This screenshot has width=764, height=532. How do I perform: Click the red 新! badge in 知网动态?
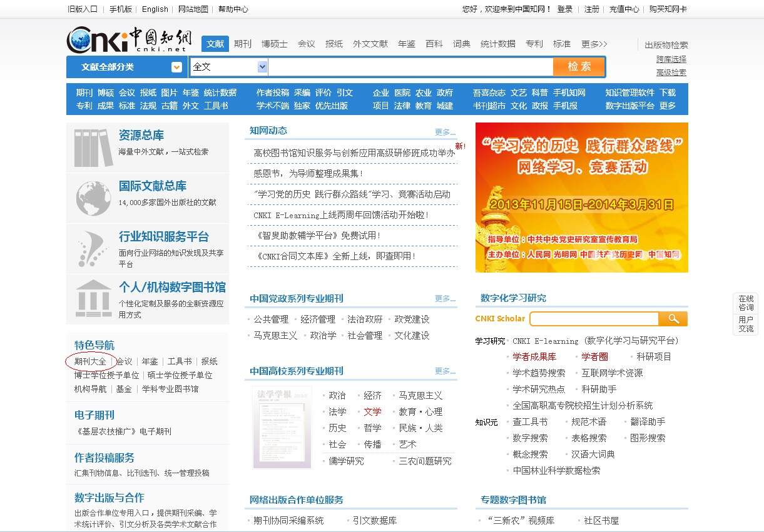click(x=461, y=146)
